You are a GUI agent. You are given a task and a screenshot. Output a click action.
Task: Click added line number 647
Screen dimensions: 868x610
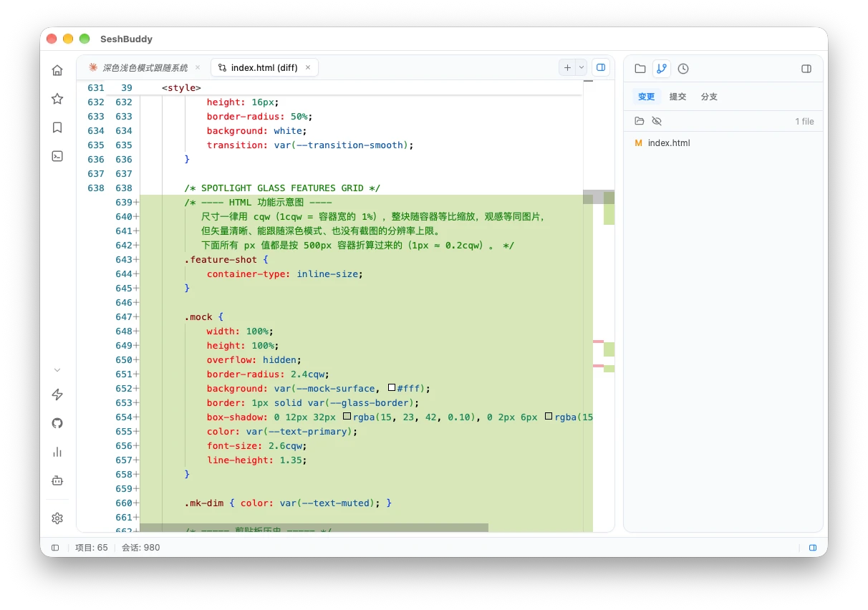tap(123, 316)
